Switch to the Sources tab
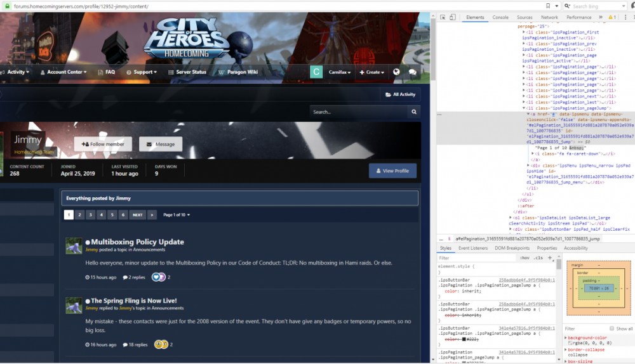The height and width of the screenshot is (364, 635). 525,17
